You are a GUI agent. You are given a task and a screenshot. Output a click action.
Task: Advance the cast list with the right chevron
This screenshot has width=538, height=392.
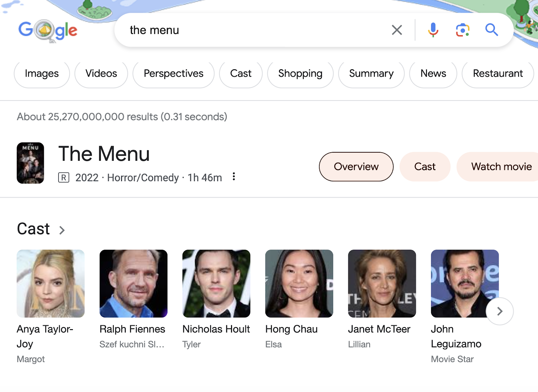click(x=500, y=311)
